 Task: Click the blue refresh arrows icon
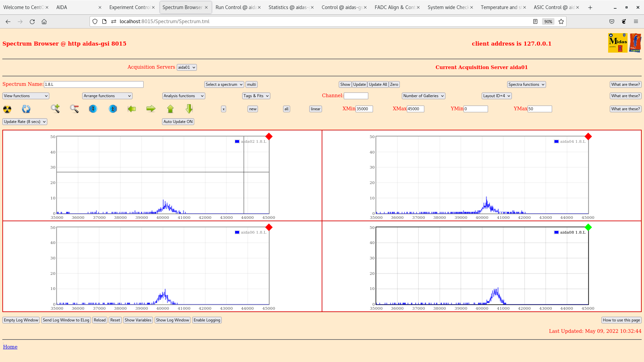pyautogui.click(x=26, y=109)
